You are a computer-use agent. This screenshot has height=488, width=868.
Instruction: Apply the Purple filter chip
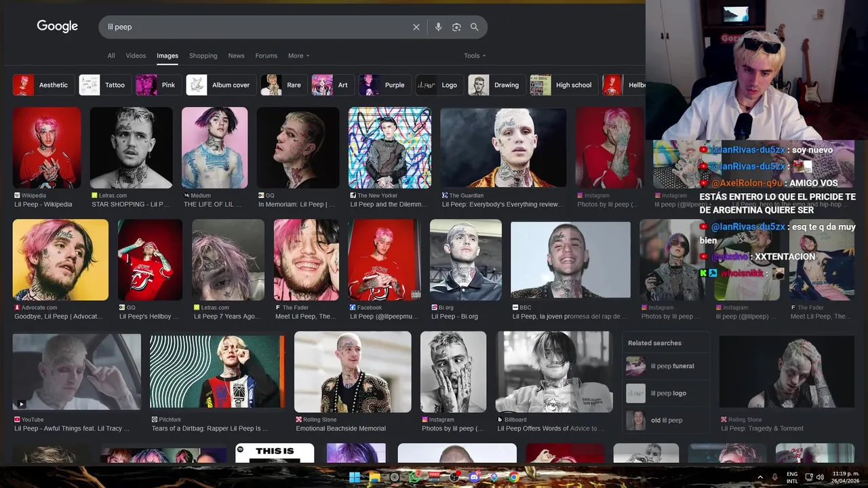[x=384, y=85]
